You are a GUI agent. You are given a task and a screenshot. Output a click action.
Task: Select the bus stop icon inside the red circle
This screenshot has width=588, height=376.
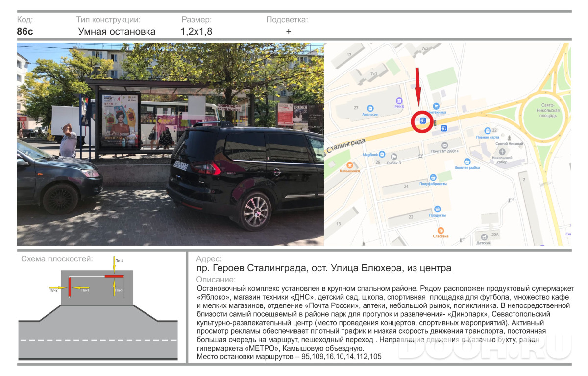422,120
